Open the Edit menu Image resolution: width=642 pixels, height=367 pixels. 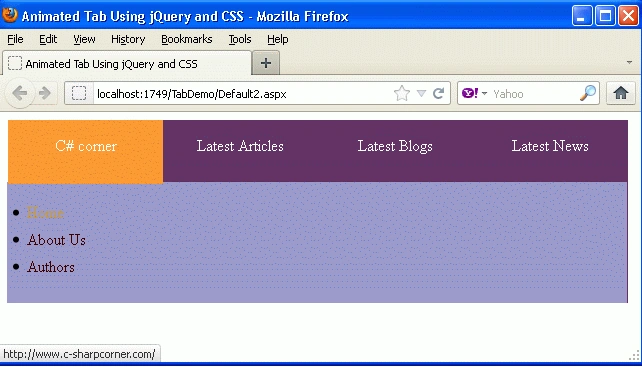pos(48,39)
